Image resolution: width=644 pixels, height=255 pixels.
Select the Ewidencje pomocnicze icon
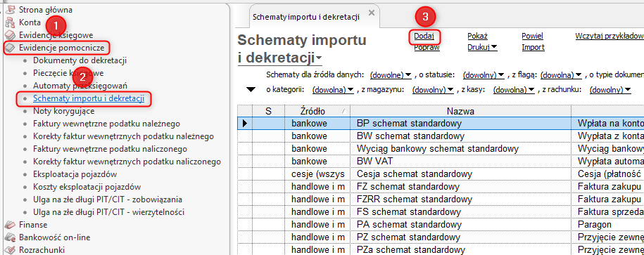(10, 48)
